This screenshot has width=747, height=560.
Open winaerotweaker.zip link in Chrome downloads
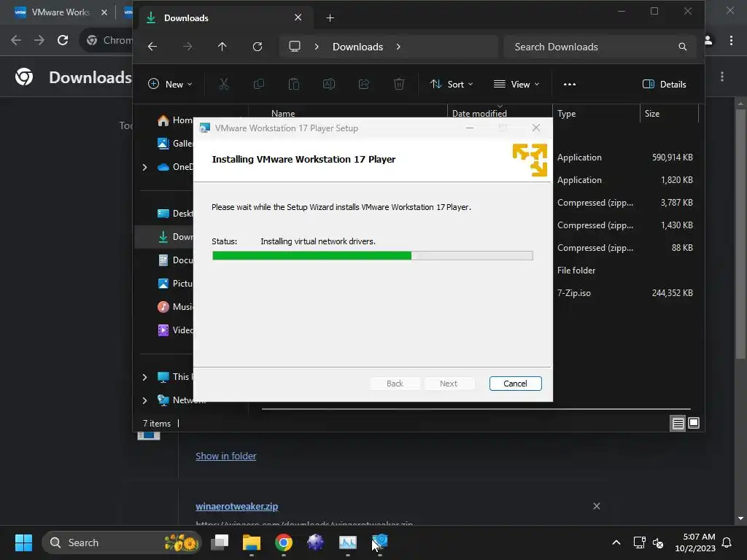[x=237, y=506]
